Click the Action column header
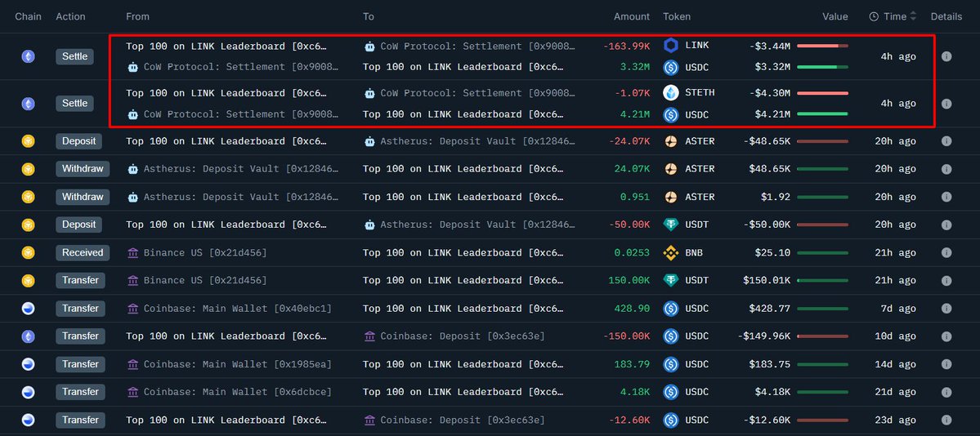Screen dimensions: 980x436 70,16
